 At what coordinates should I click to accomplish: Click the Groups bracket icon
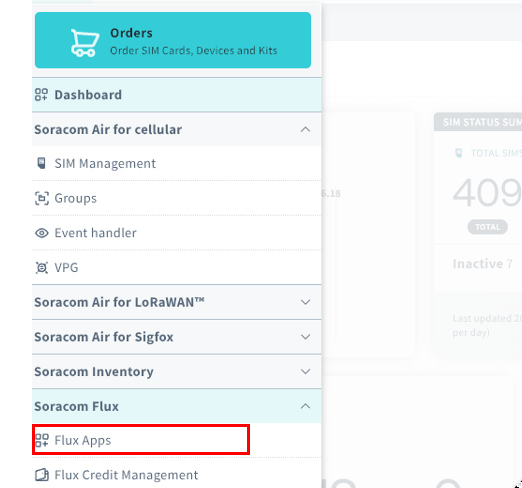42,198
